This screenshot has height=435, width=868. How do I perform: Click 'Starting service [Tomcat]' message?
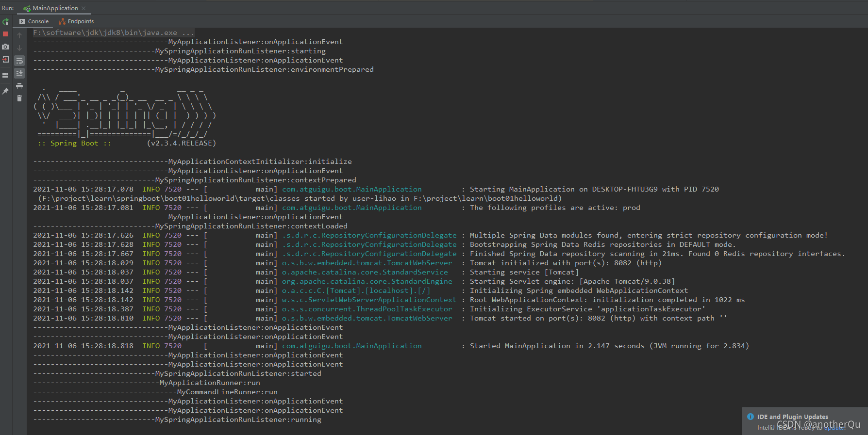tap(524, 272)
